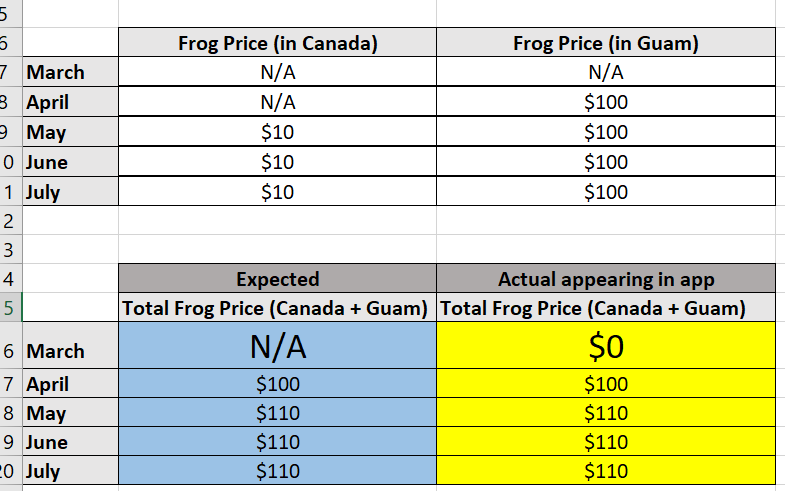Click the Guam frog price cell for April

point(605,102)
